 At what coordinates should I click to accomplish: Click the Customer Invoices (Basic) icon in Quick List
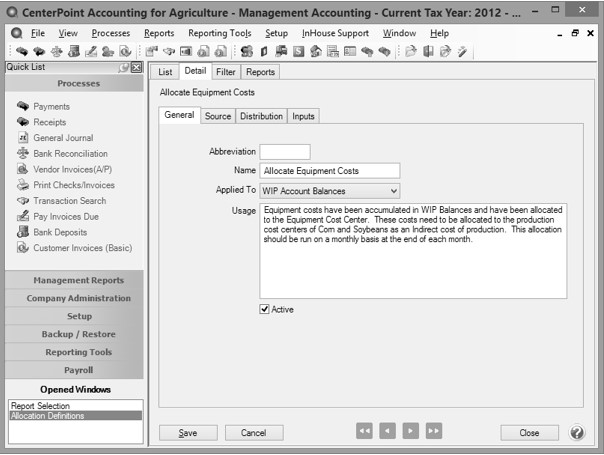(x=23, y=248)
